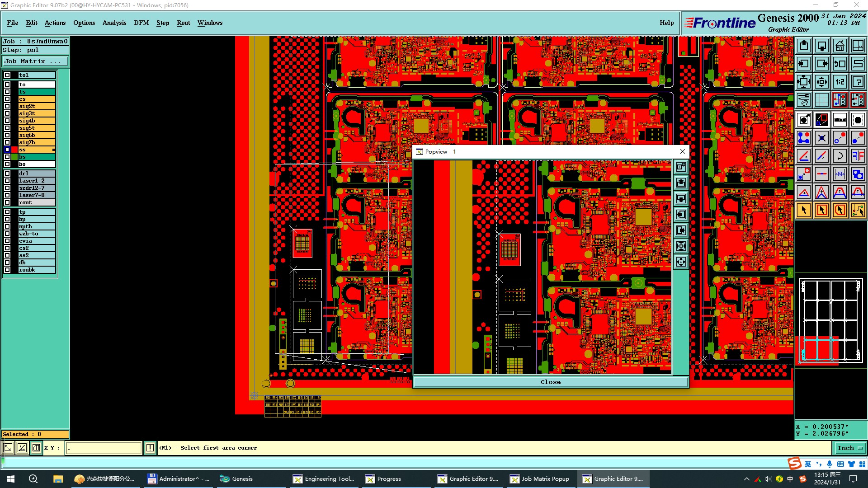Screen dimensions: 868x488
Task: Click the rotate feature tool icon
Action: point(840,156)
